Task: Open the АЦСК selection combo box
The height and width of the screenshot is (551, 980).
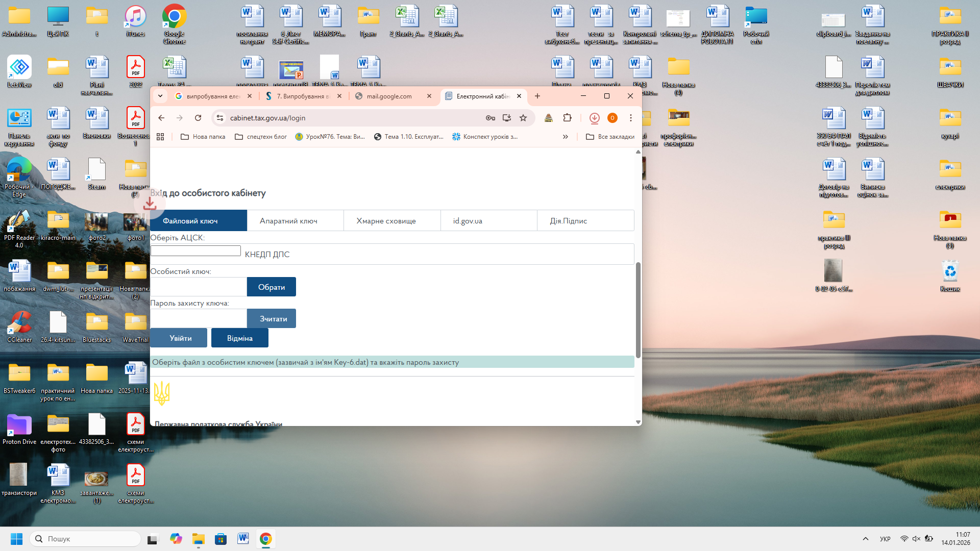Action: click(195, 251)
